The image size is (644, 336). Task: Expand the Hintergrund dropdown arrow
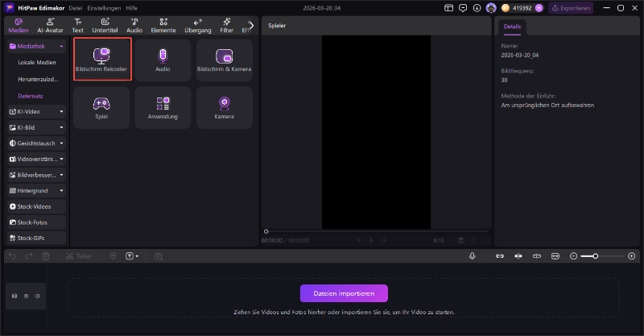[x=62, y=190]
